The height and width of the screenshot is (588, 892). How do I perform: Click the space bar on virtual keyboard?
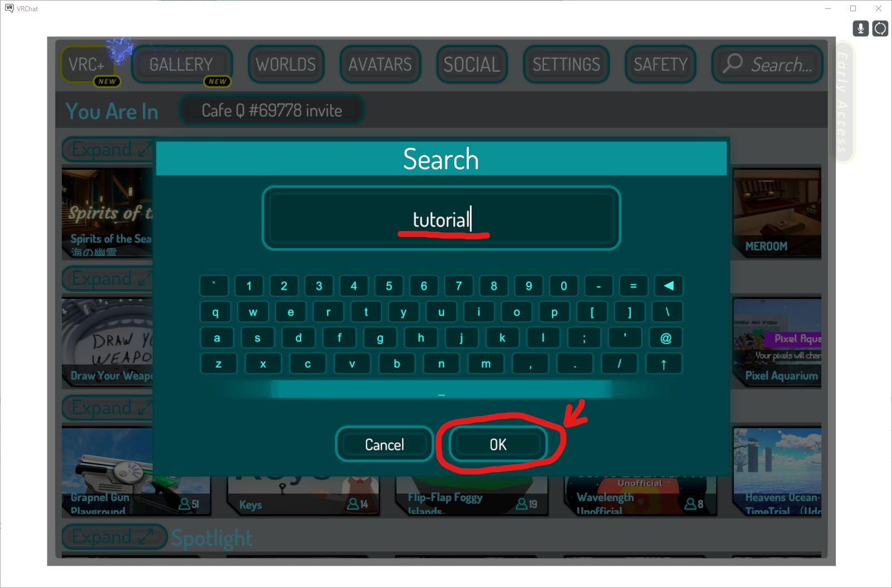[x=441, y=389]
